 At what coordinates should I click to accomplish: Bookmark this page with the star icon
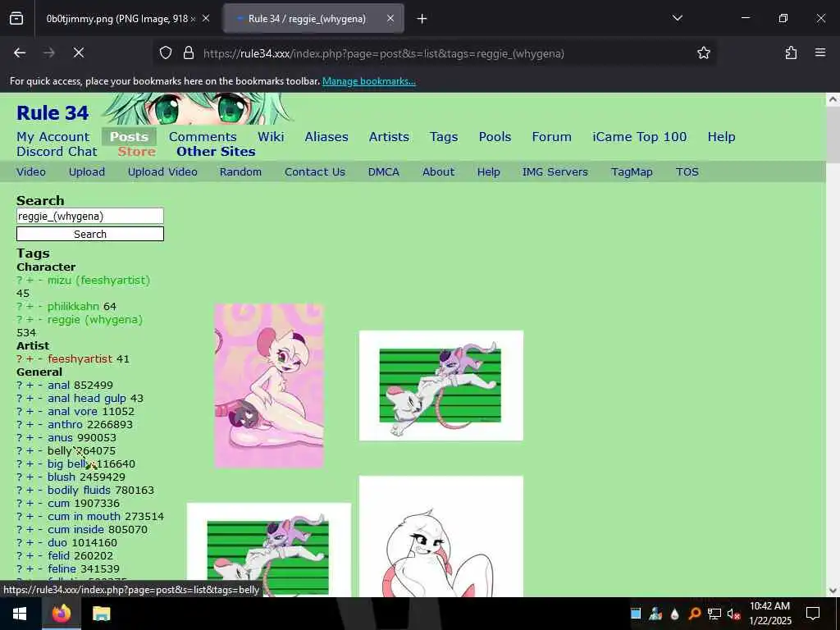(x=703, y=53)
